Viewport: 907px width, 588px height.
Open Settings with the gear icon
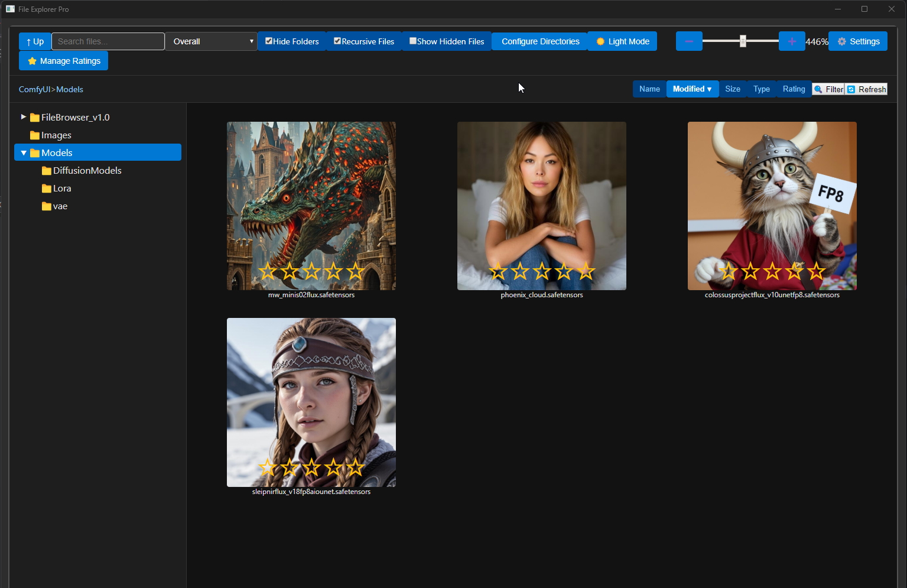coord(857,41)
